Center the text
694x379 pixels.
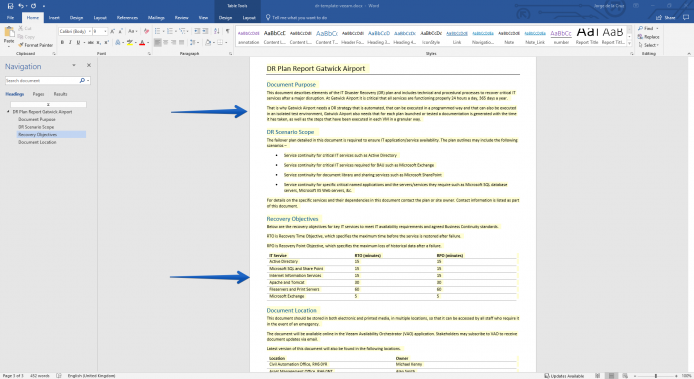tap(166, 43)
